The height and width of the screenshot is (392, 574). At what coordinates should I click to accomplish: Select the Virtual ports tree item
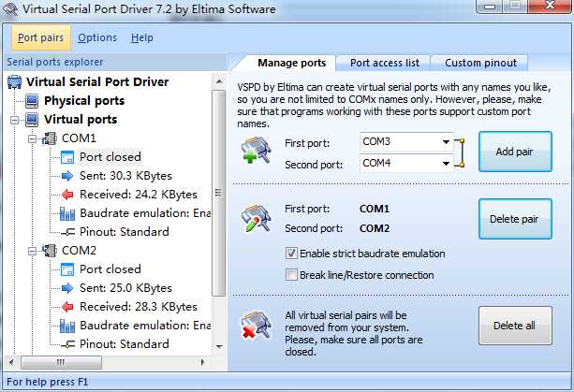(x=81, y=120)
